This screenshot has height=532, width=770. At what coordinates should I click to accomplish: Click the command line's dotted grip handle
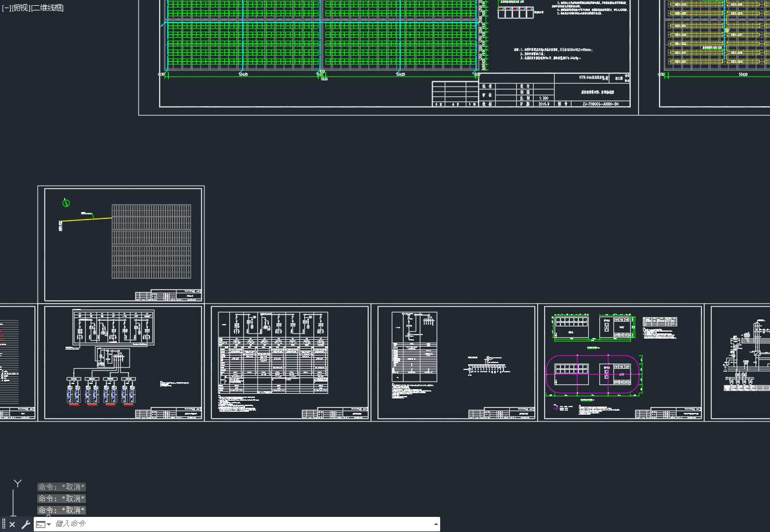4,524
